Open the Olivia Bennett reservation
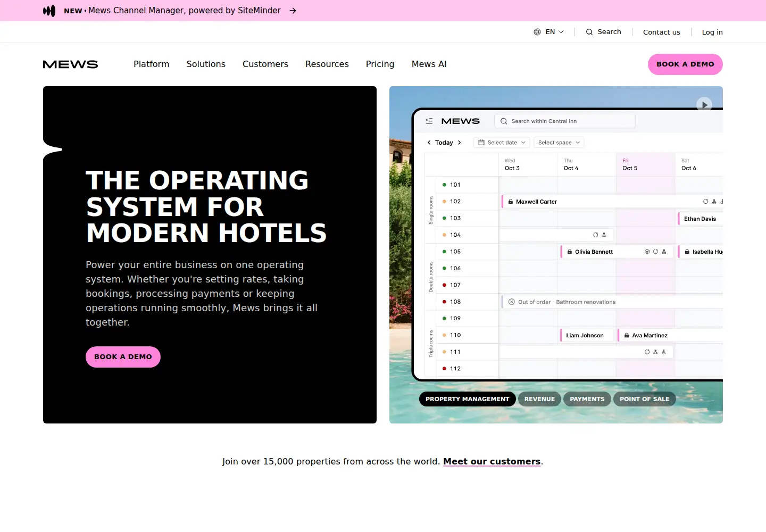Image resolution: width=766 pixels, height=532 pixels. click(617, 252)
